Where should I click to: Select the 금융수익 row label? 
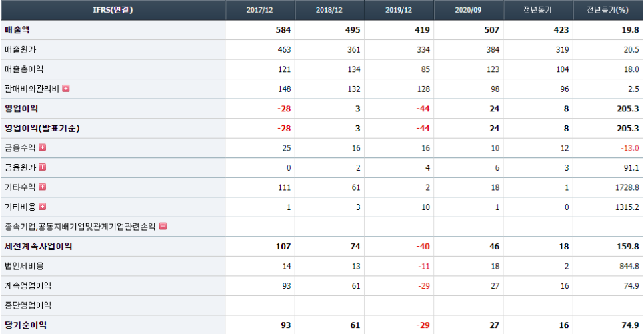coord(20,148)
